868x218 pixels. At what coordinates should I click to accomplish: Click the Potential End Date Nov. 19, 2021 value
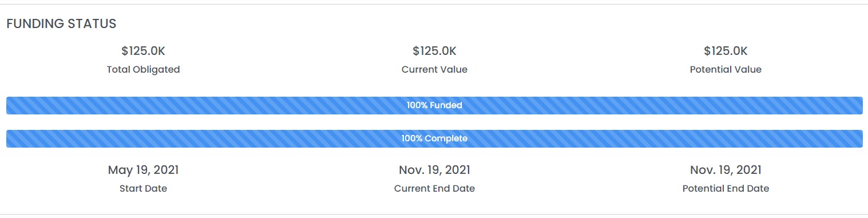(x=726, y=170)
